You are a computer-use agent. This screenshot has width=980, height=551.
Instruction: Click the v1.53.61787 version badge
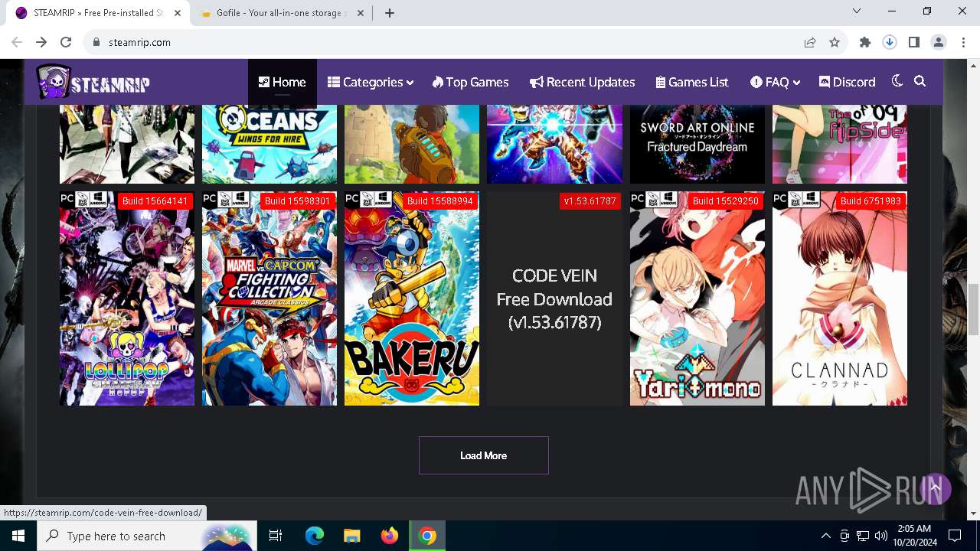click(590, 201)
